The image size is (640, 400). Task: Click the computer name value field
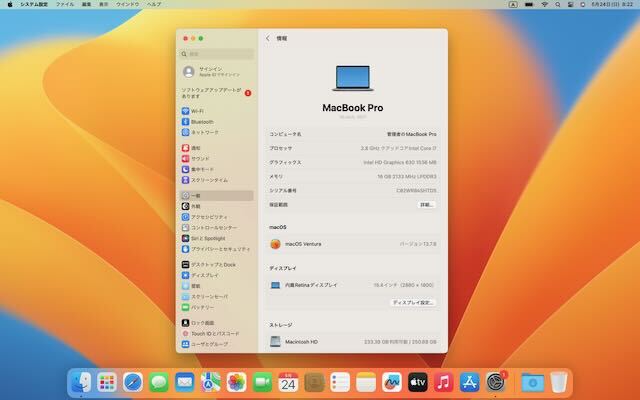411,134
